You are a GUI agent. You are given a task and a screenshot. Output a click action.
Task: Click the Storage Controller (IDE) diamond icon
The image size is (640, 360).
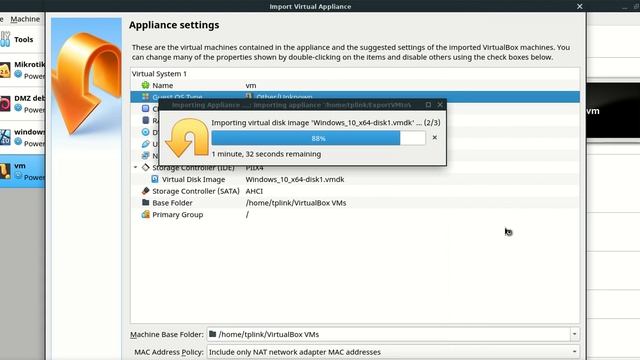click(x=145, y=167)
